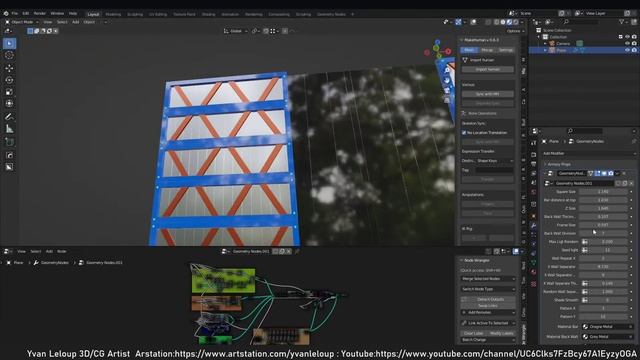Image resolution: width=640 pixels, height=360 pixels.
Task: Click the Blender logo icon
Action: 6,13
